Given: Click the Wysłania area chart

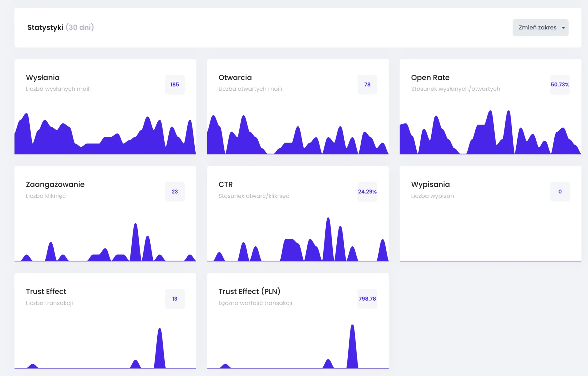Looking at the screenshot, I should pos(105,134).
